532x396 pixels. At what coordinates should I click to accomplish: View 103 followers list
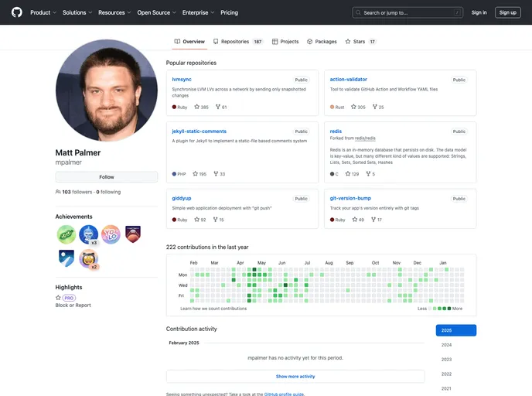coord(77,192)
